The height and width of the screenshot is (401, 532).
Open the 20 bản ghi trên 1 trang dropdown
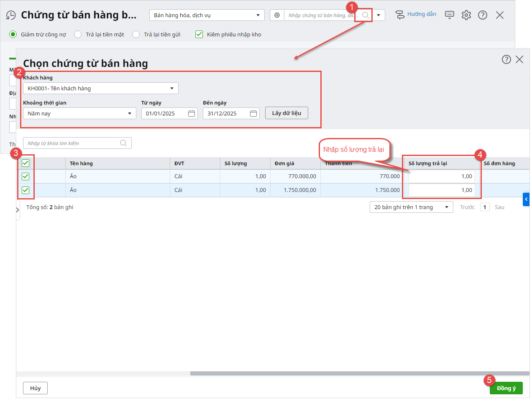[x=446, y=207]
